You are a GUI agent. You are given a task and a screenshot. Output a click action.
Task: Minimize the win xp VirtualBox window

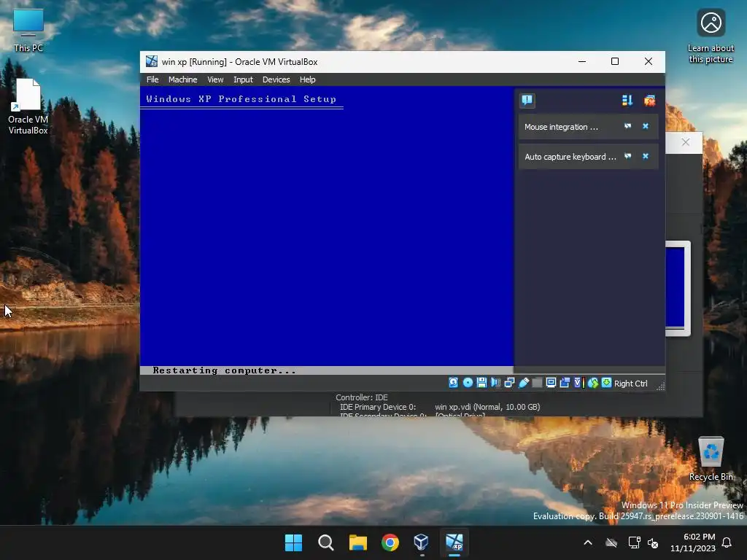point(582,61)
